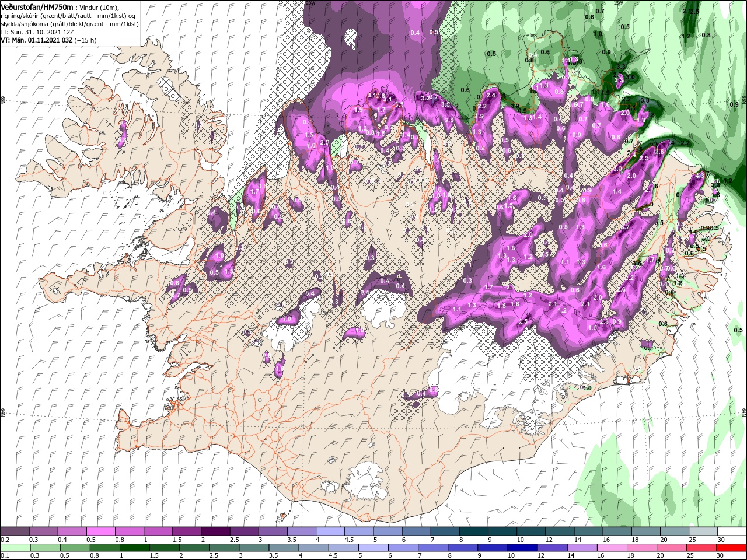Pick the upper legend swatch labeled 0.2
This screenshot has width=747, height=560.
point(15,531)
